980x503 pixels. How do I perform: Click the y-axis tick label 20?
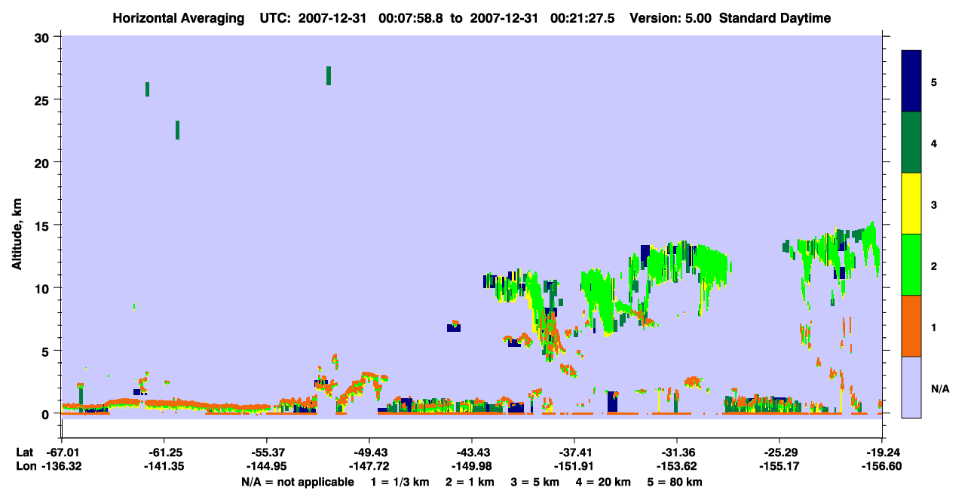click(x=42, y=162)
